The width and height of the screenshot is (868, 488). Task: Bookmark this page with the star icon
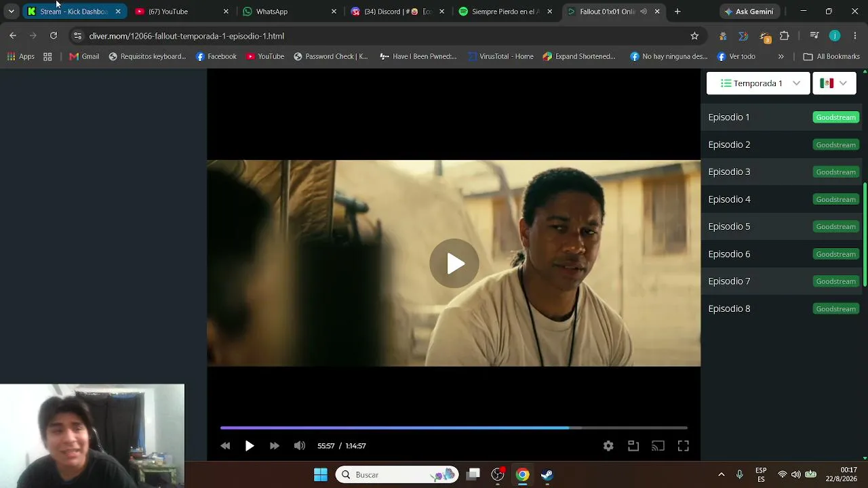click(694, 36)
